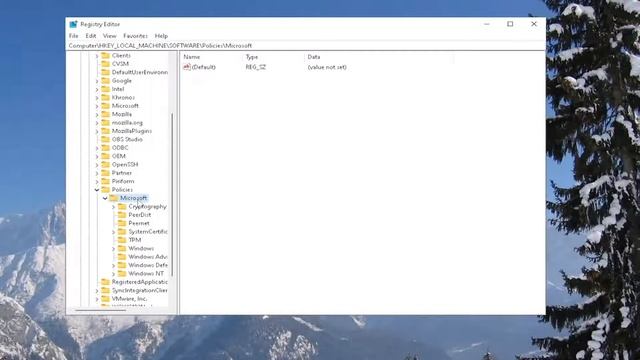Open the Help menu
Screen dimensions: 640x360
point(161,36)
